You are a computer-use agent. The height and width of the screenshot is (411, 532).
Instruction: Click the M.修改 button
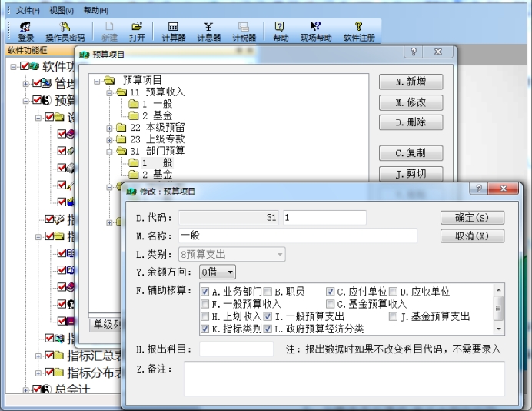pyautogui.click(x=411, y=102)
